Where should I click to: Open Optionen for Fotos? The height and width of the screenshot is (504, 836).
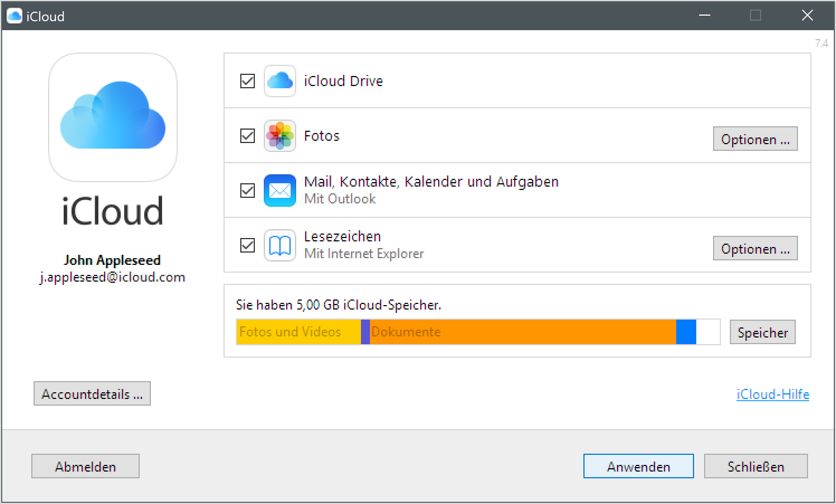(x=756, y=139)
